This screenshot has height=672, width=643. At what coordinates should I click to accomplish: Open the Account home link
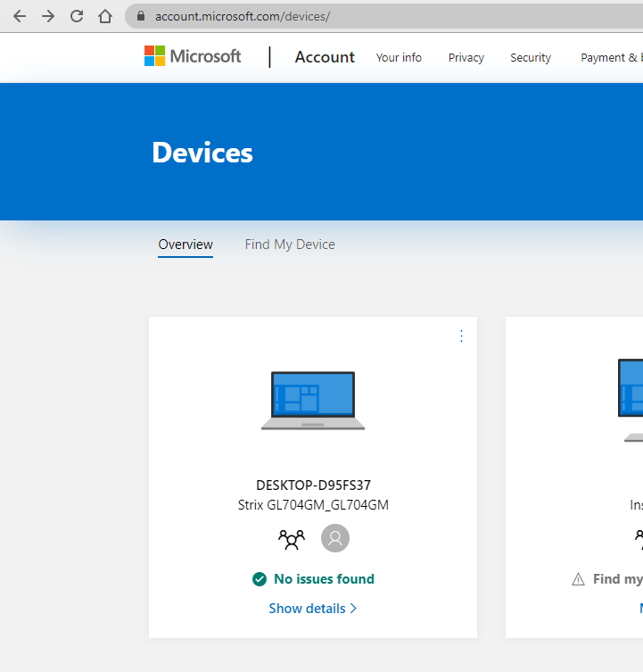[325, 57]
